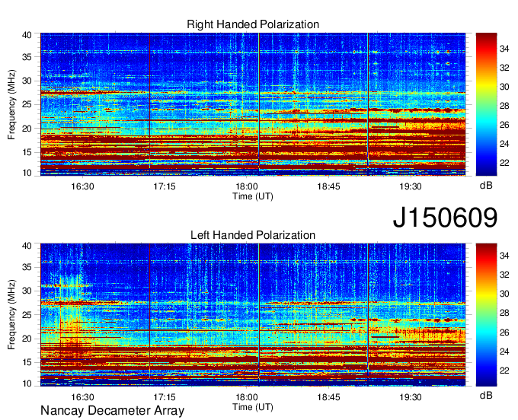Viewport: 518px width, 420px height.
Task: Click the 24 dB tick on Right Handed colorbar
Action: pos(504,144)
